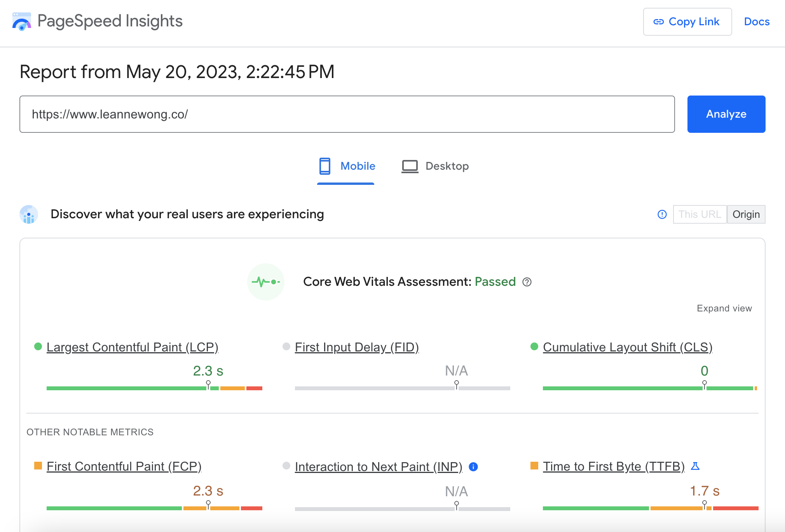Screen dimensions: 785x532
Task: Click the LCP distribution bar
Action: tap(154, 388)
